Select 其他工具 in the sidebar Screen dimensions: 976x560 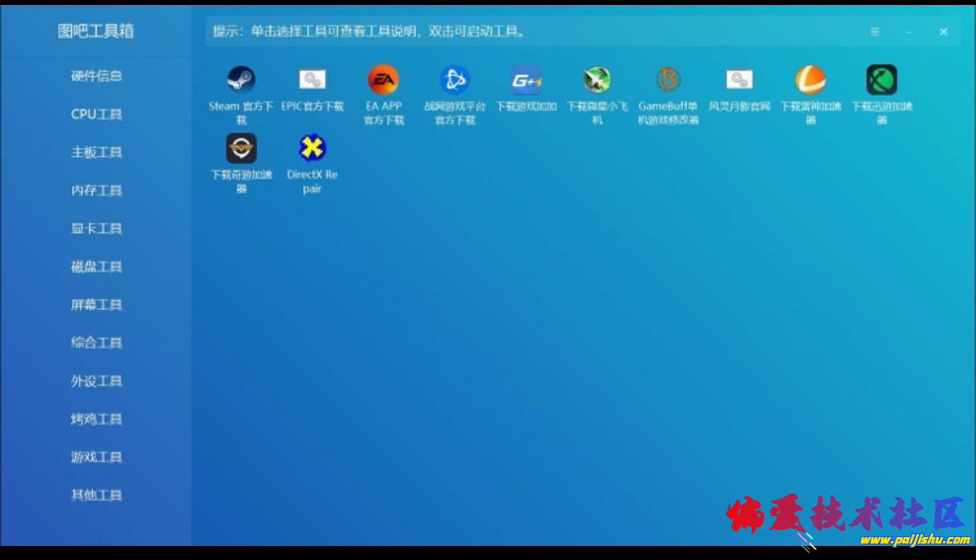[x=96, y=495]
